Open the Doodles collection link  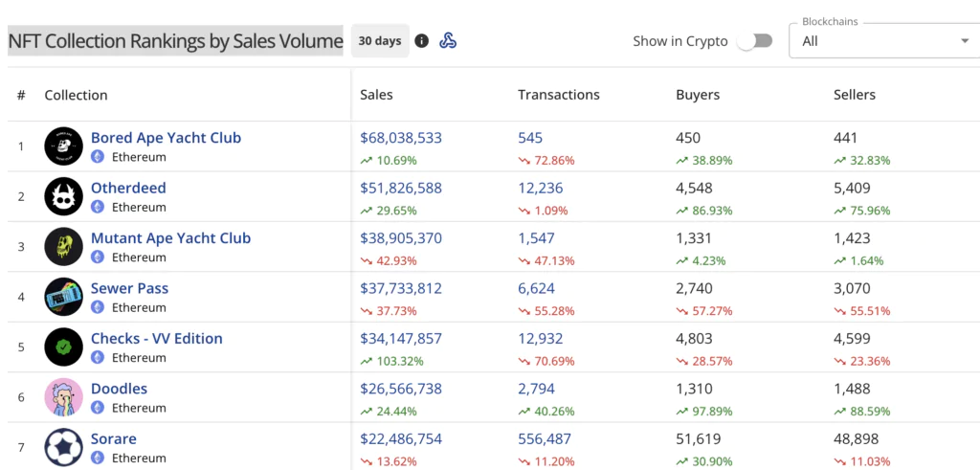(120, 388)
